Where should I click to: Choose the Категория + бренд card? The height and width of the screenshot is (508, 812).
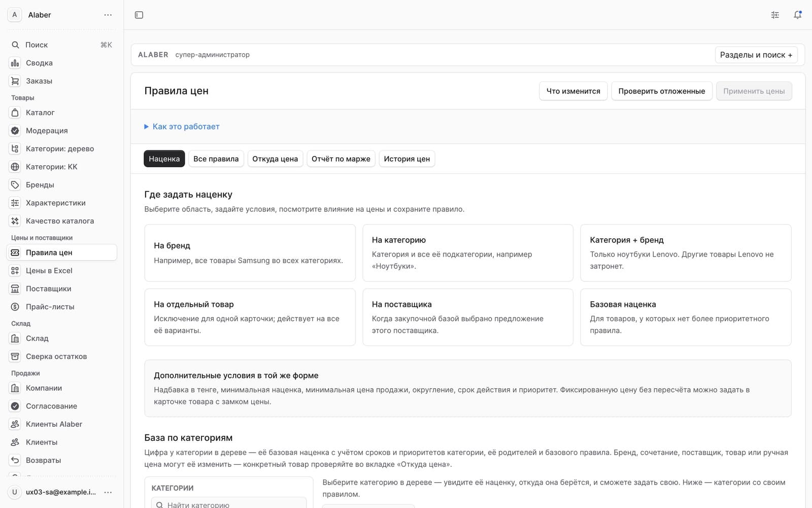pyautogui.click(x=686, y=253)
